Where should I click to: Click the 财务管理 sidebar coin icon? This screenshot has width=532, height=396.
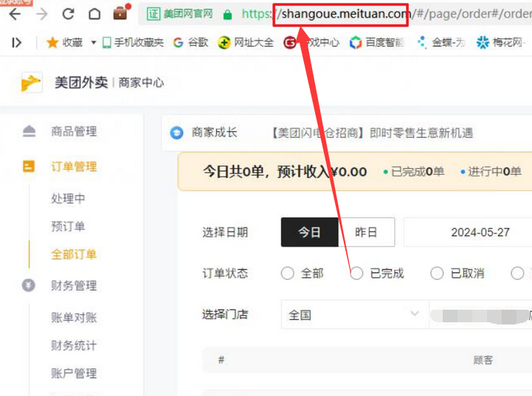click(29, 285)
